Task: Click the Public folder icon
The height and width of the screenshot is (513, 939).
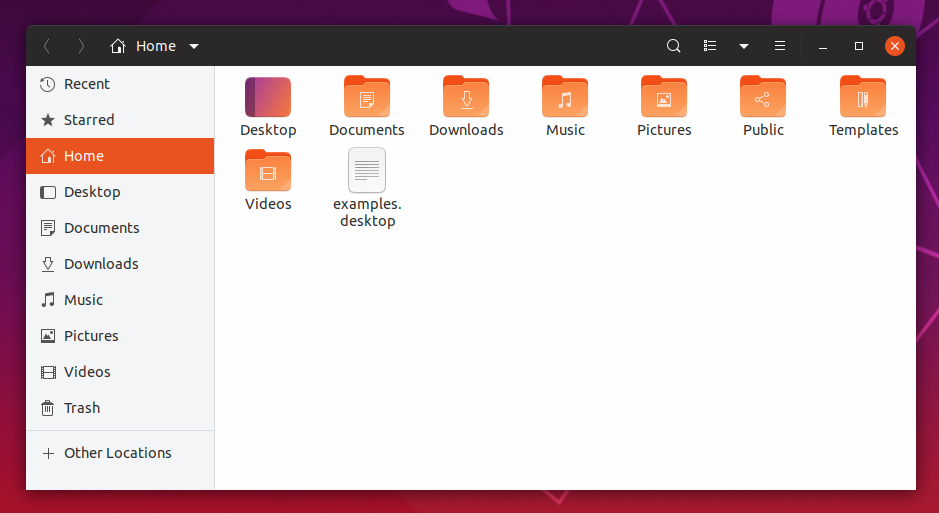Action: [763, 98]
